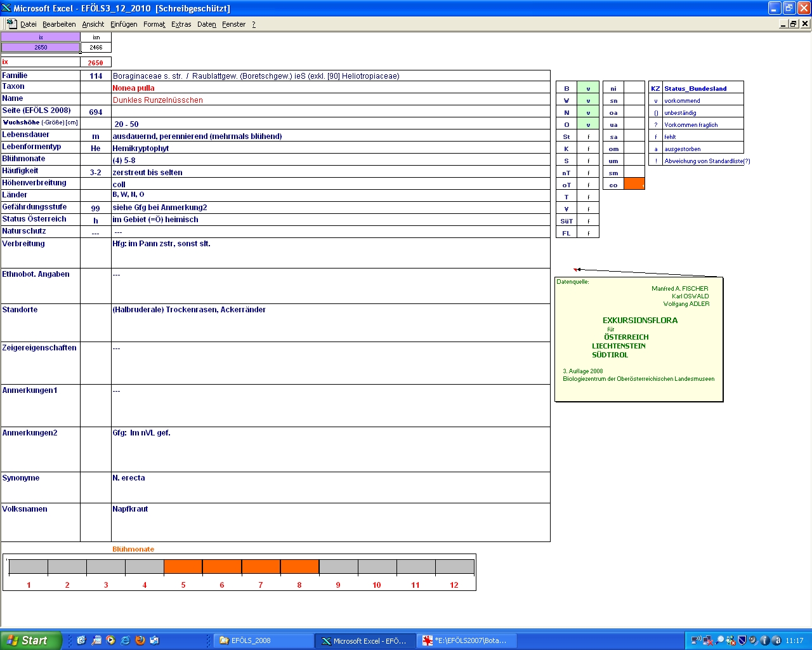Open the ? help menu

[x=254, y=24]
